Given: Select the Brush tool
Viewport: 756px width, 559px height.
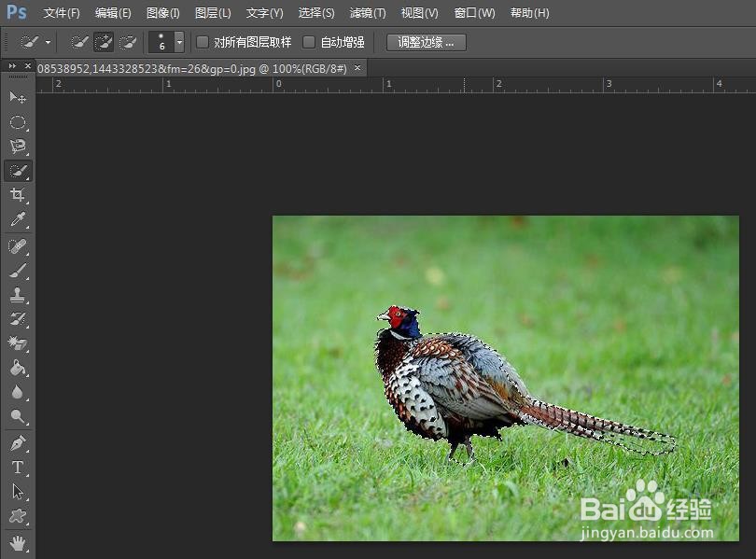Looking at the screenshot, I should coord(18,271).
